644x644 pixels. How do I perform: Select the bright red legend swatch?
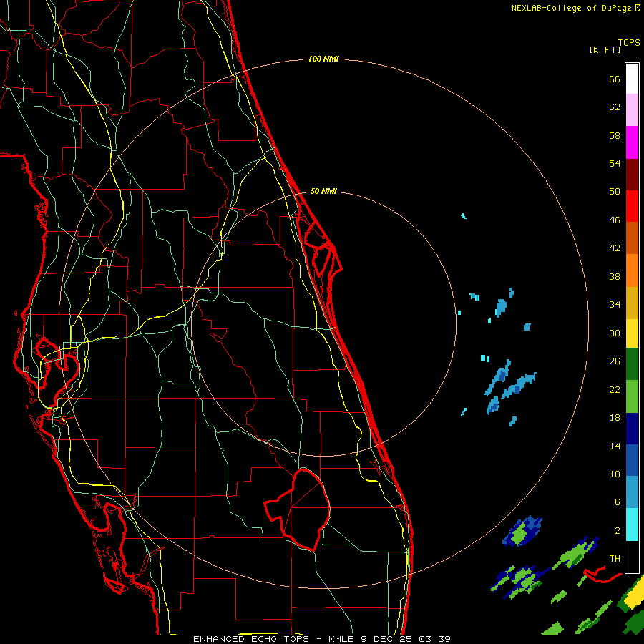click(632, 206)
